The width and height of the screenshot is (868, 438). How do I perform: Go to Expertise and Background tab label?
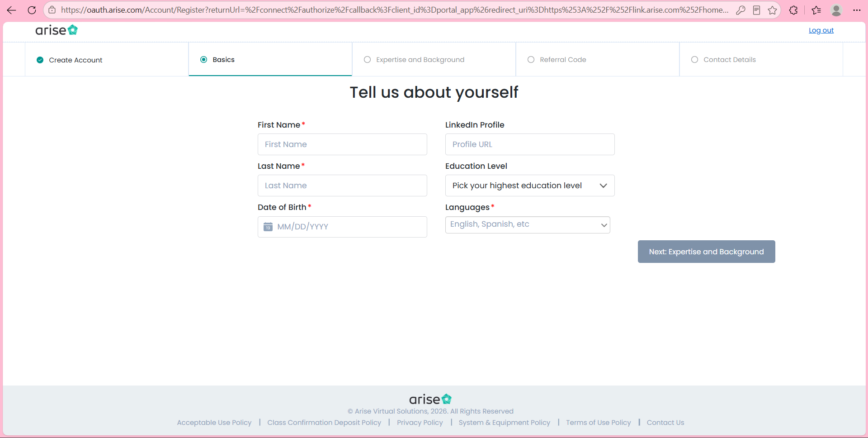click(420, 60)
